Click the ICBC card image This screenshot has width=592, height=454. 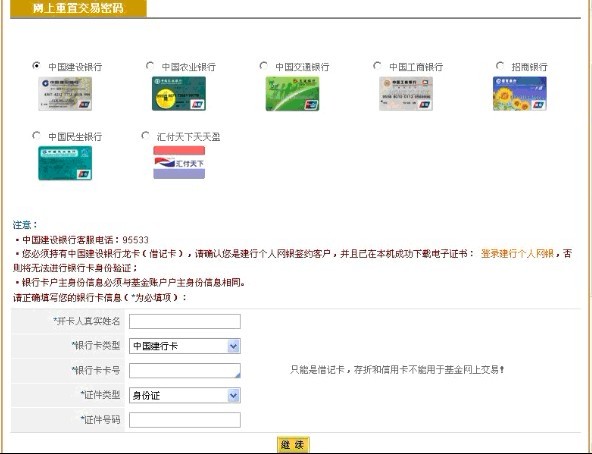[406, 94]
